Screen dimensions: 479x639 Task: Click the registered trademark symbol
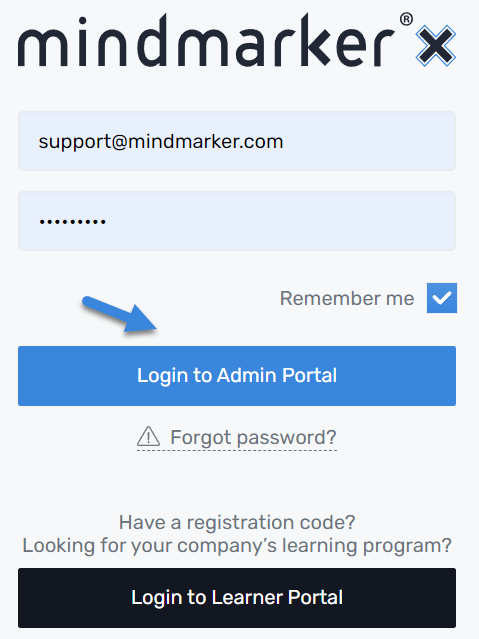(x=406, y=19)
